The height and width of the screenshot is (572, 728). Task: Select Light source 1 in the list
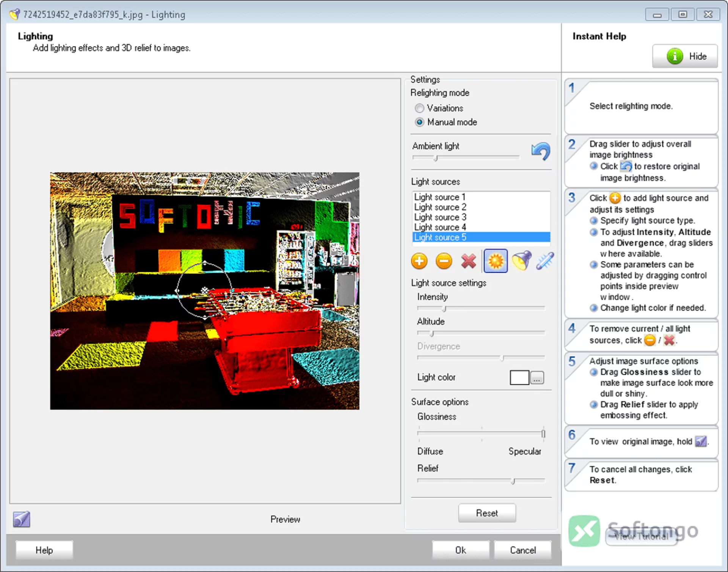[x=481, y=197]
